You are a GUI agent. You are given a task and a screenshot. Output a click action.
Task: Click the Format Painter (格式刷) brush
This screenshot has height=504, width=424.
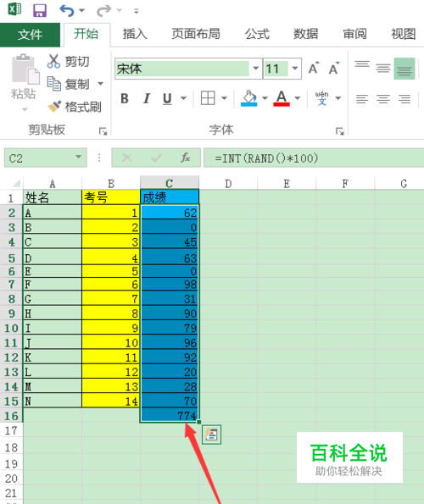pos(53,107)
